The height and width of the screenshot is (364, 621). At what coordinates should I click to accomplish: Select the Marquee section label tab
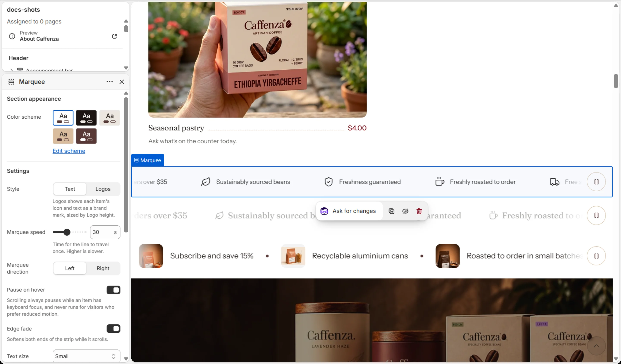point(147,160)
